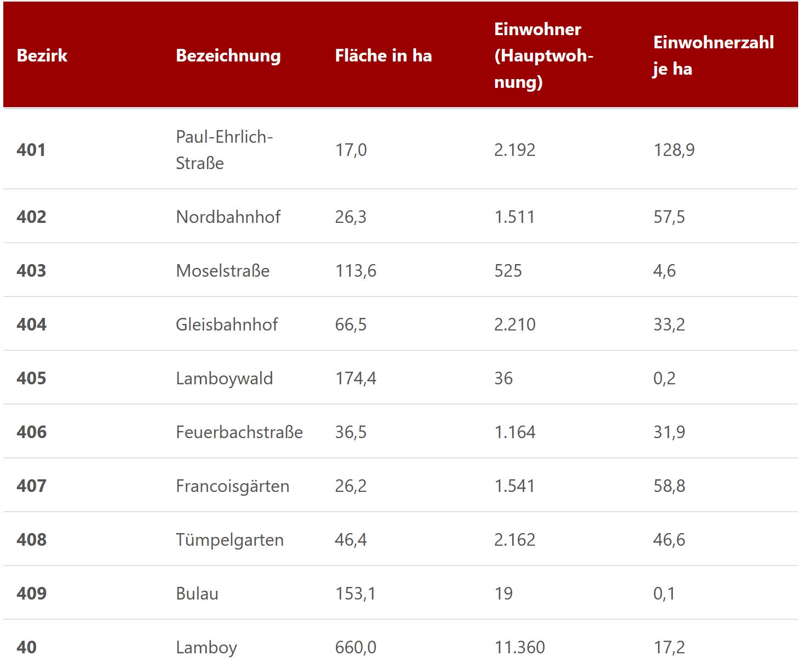Click district number 409

[31, 593]
